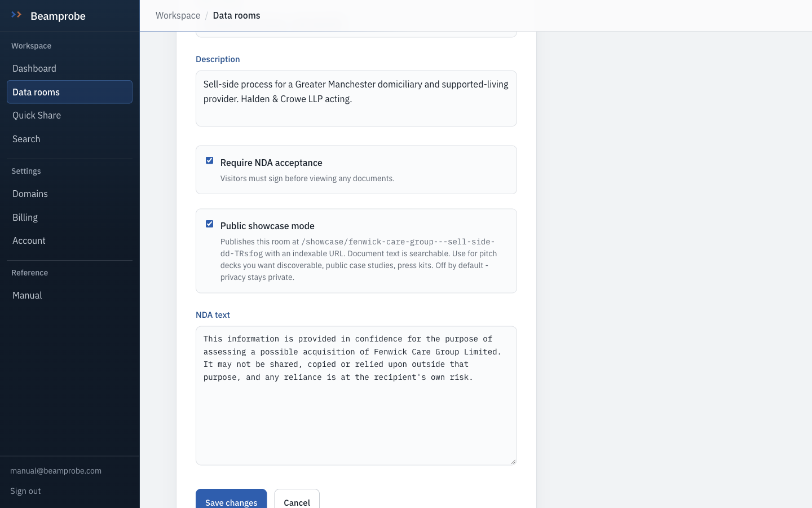
Task: Focus the Description text area
Action: pyautogui.click(x=356, y=98)
